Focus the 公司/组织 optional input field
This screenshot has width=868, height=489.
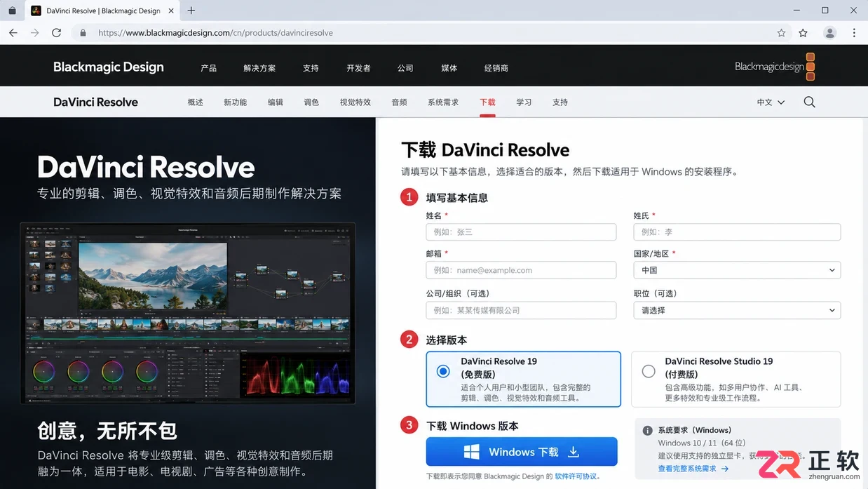pyautogui.click(x=521, y=310)
